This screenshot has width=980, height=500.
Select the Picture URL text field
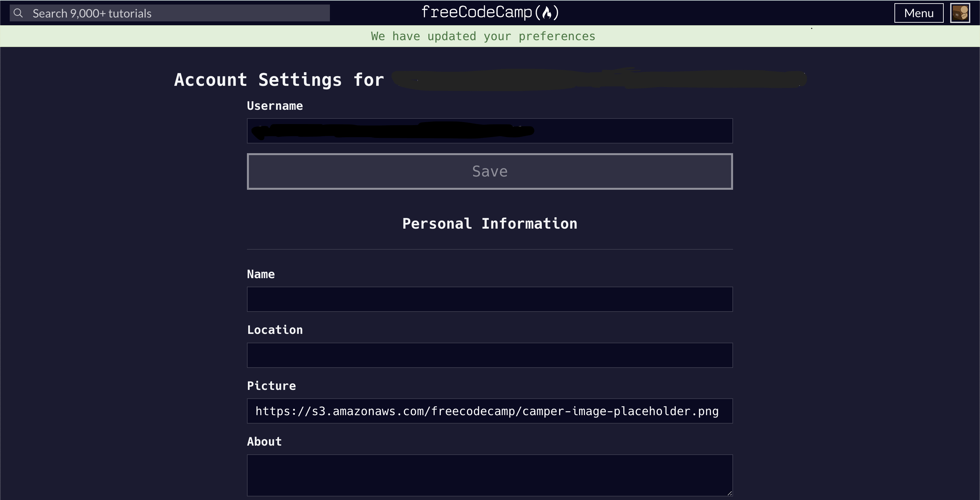[489, 411]
